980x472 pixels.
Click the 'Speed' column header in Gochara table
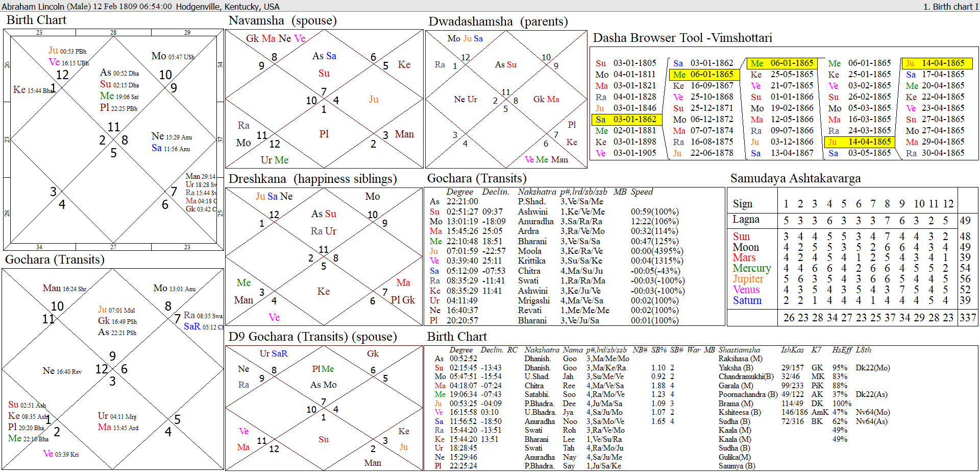click(642, 192)
